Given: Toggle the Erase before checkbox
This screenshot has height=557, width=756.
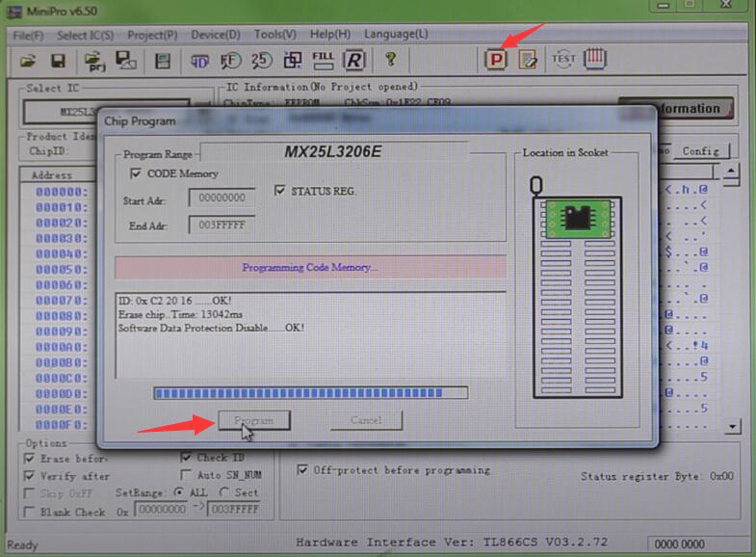Looking at the screenshot, I should click(x=30, y=458).
